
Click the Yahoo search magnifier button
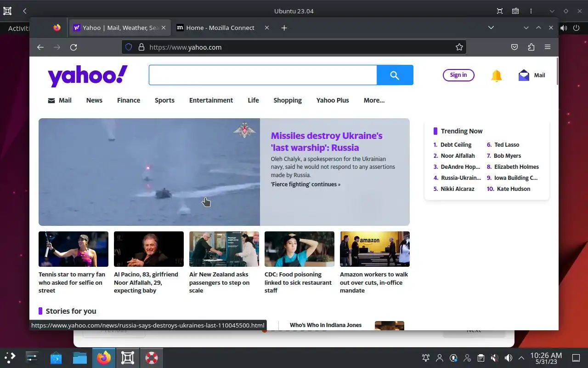click(395, 75)
